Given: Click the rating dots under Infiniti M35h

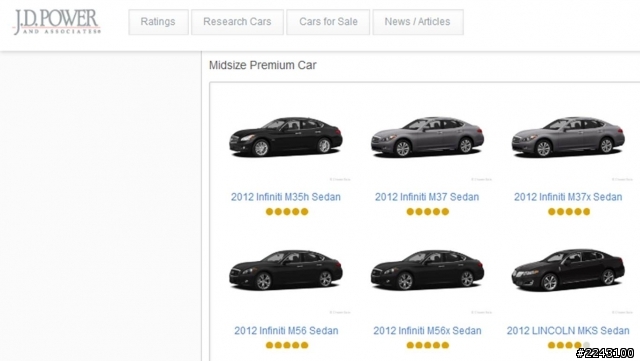Looking at the screenshot, I should [x=287, y=212].
